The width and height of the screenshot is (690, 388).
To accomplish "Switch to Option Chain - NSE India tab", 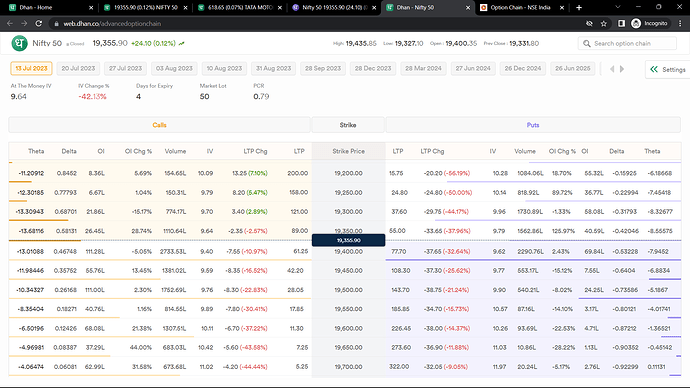I will (x=521, y=7).
